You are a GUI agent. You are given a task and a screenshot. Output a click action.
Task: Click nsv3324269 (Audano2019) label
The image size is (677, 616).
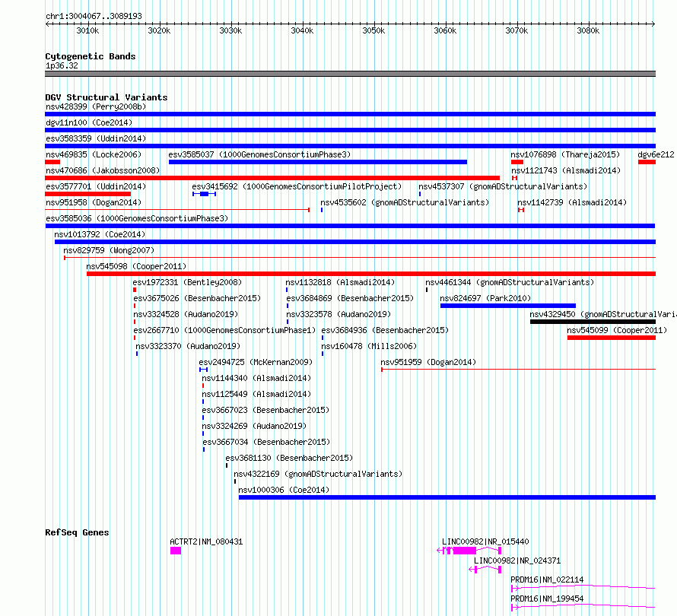point(254,426)
